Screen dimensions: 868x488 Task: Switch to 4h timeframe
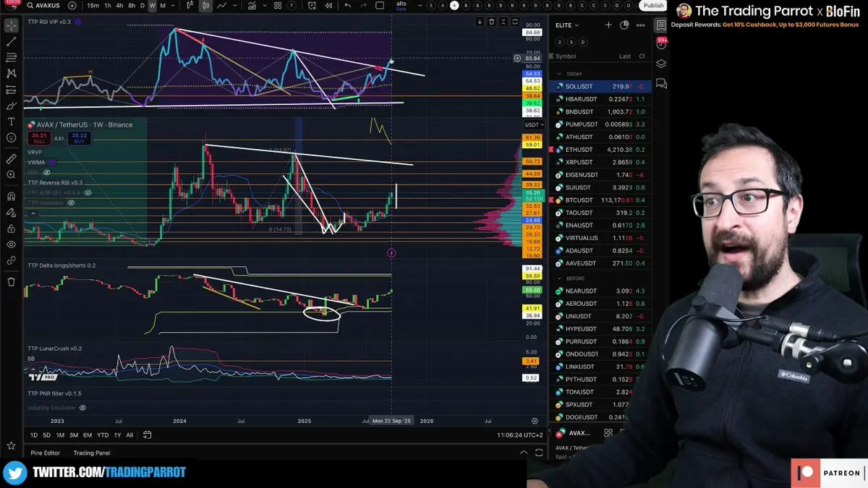point(119,6)
